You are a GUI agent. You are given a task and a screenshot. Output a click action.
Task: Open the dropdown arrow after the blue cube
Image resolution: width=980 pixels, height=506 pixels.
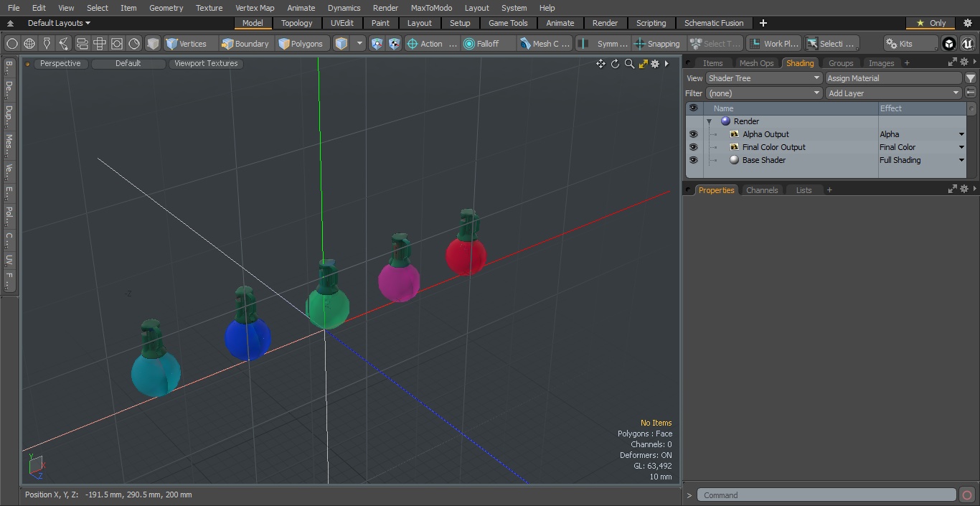click(x=360, y=44)
